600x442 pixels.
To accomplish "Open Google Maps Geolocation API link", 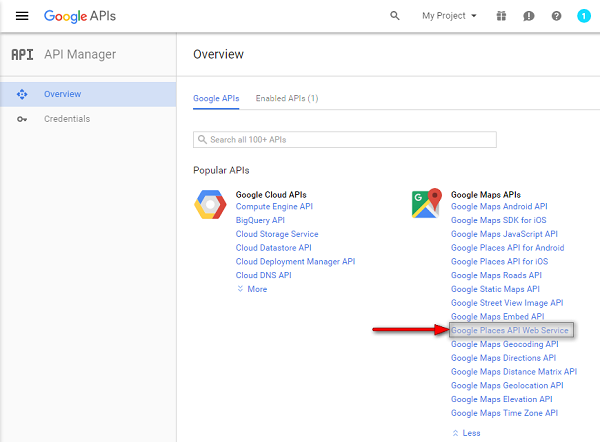I will pyautogui.click(x=507, y=386).
